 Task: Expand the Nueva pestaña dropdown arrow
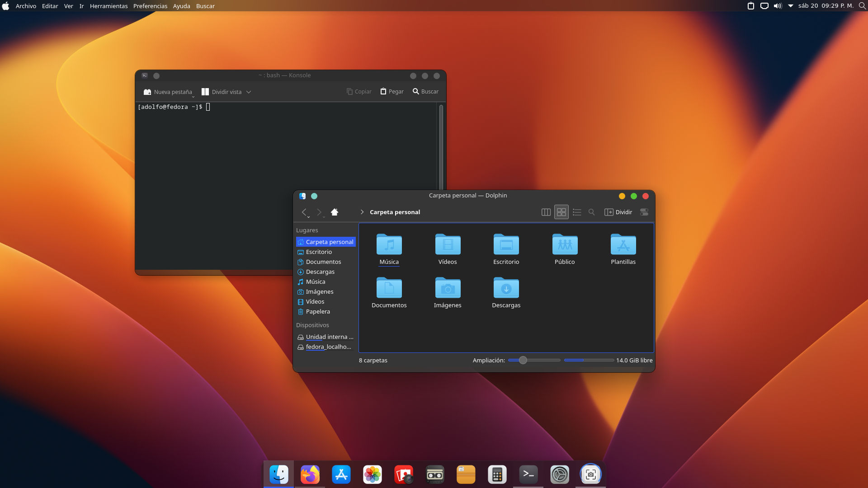[x=193, y=96]
